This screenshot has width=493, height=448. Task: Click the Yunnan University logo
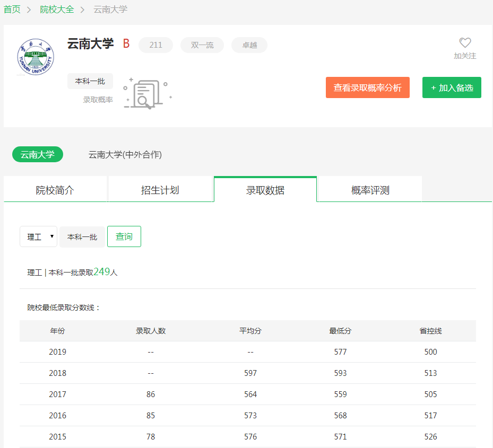click(x=36, y=57)
